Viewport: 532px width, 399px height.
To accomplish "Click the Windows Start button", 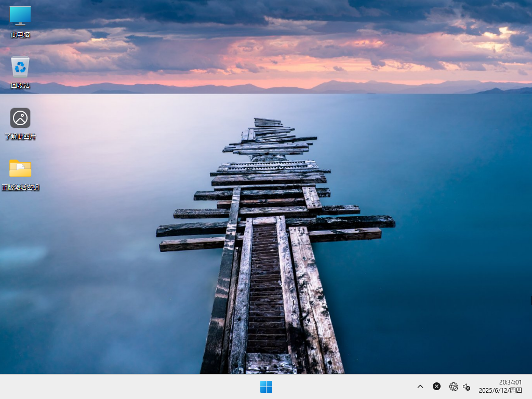I will (x=266, y=387).
